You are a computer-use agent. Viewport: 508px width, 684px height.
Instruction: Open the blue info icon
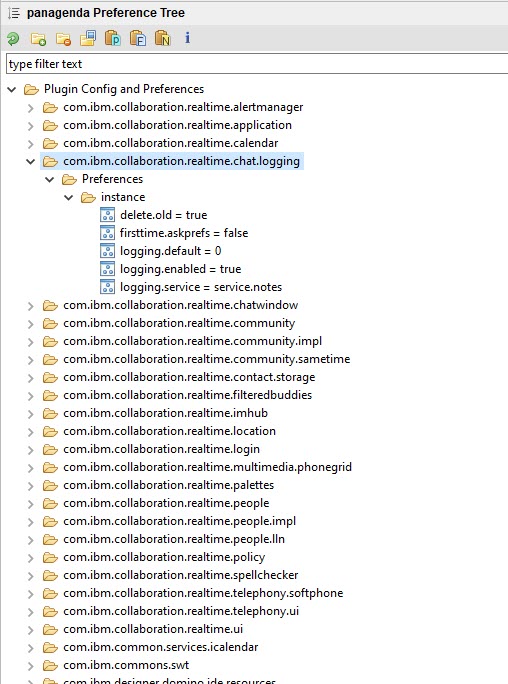[x=188, y=38]
